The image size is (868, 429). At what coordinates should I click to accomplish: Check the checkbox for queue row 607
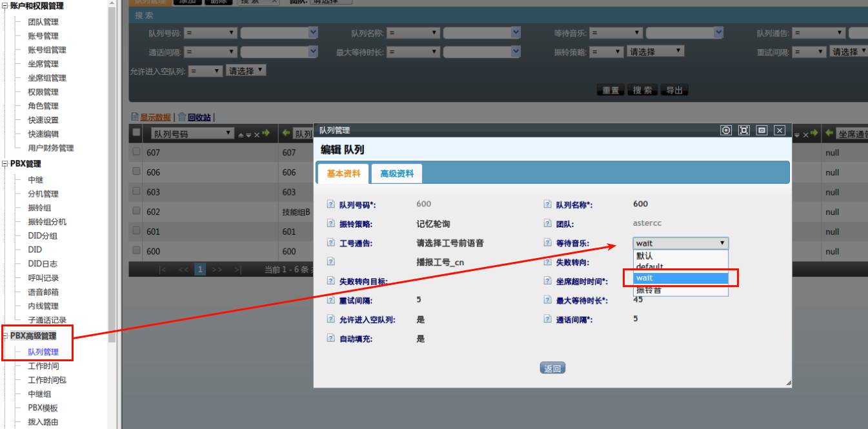[x=136, y=152]
